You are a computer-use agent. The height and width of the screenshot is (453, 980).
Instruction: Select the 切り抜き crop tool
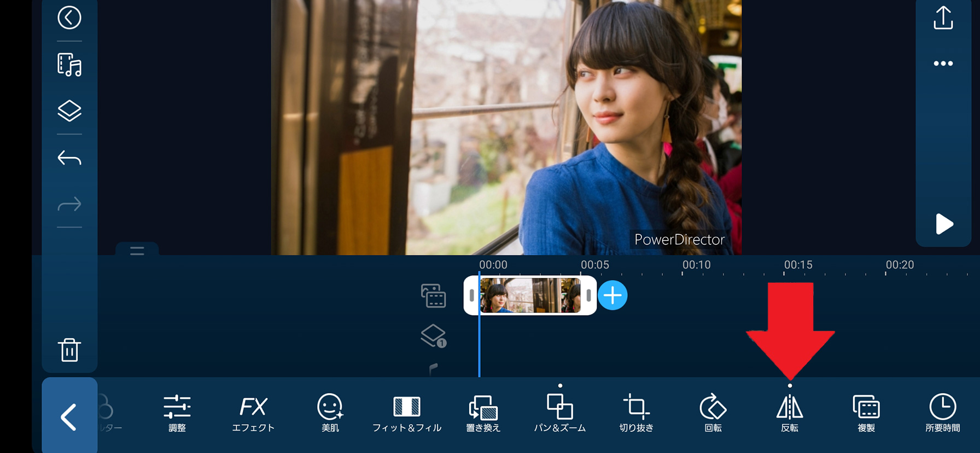(x=637, y=414)
